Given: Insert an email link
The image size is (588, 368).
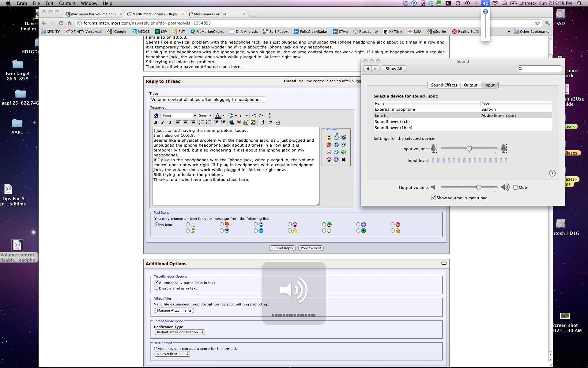Looking at the screenshot, I should (246, 122).
